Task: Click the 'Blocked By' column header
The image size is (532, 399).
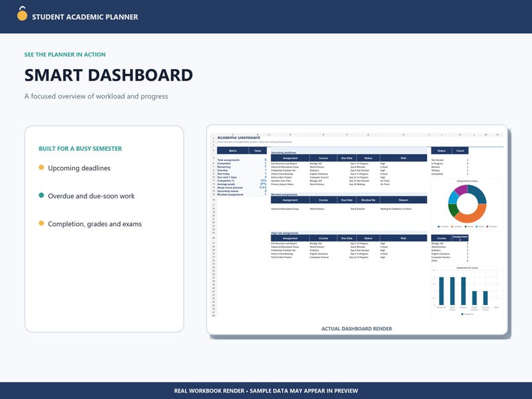Action: 368,200
